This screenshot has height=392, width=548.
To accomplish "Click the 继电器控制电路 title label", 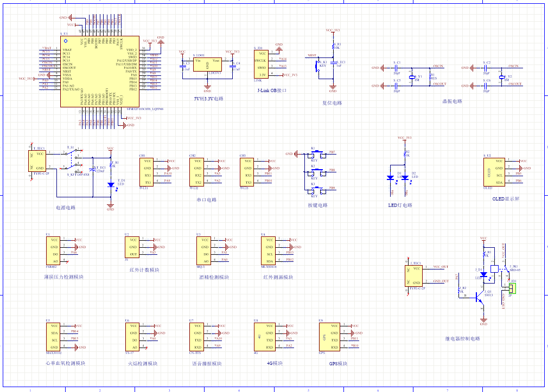I will [462, 338].
